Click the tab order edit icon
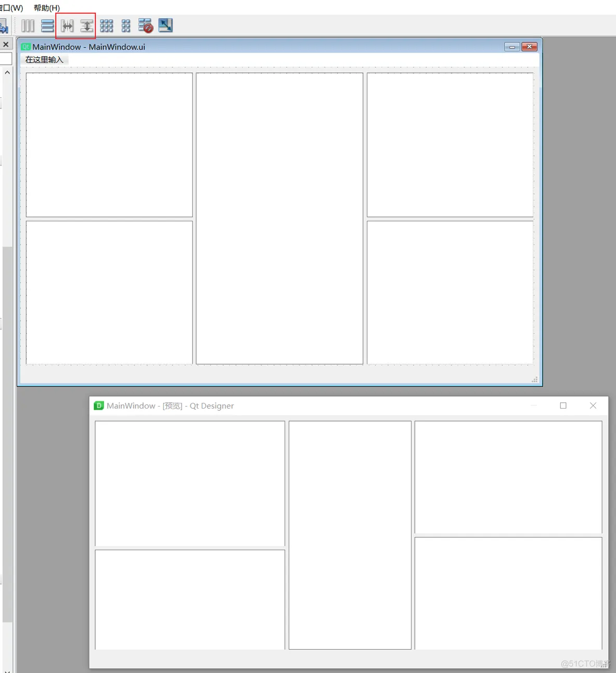Viewport: 616px width, 673px height. coord(3,26)
